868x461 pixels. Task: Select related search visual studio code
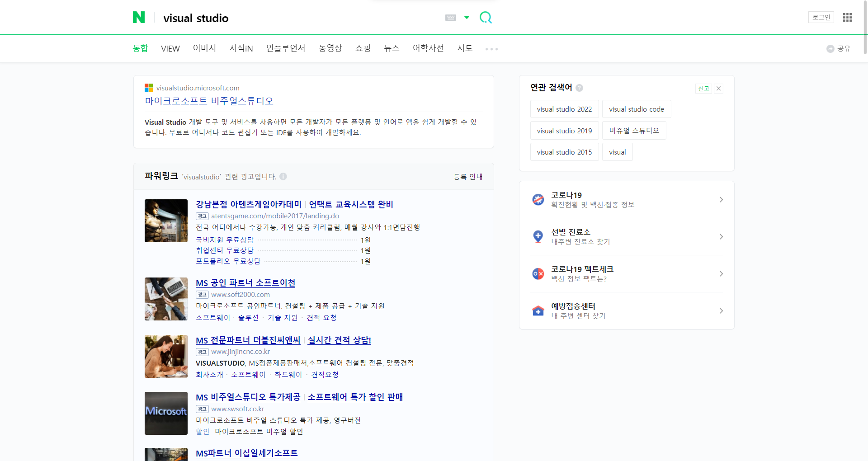coord(637,109)
